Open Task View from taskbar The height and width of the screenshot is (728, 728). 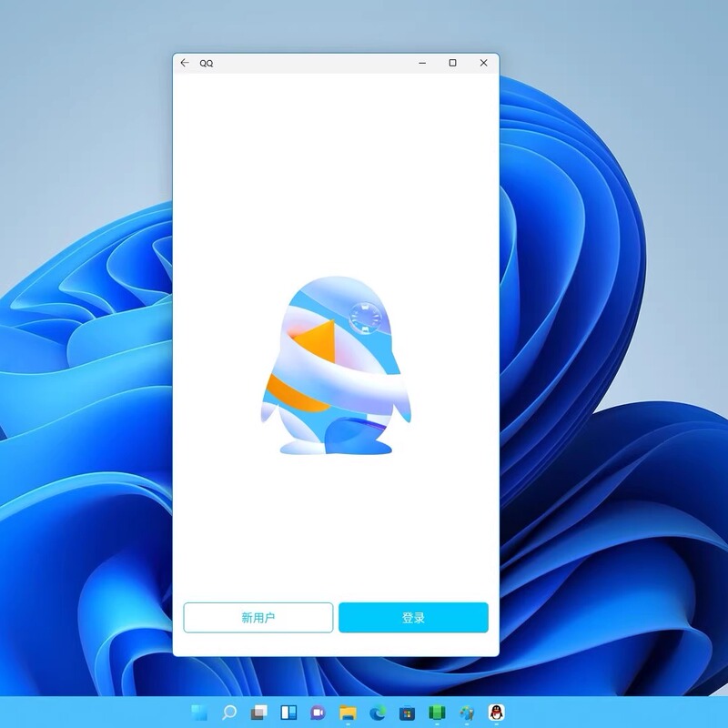coord(259,713)
